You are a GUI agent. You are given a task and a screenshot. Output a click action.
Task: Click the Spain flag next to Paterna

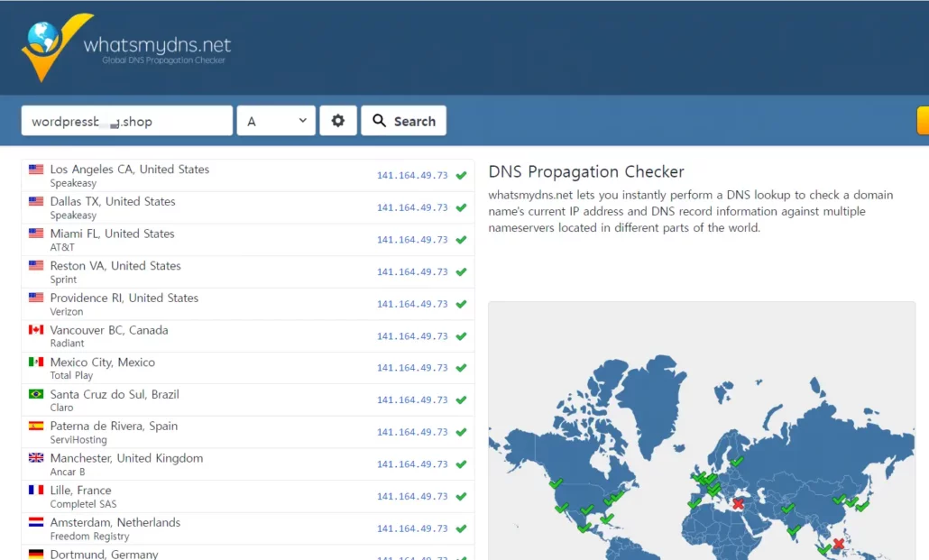click(x=36, y=426)
